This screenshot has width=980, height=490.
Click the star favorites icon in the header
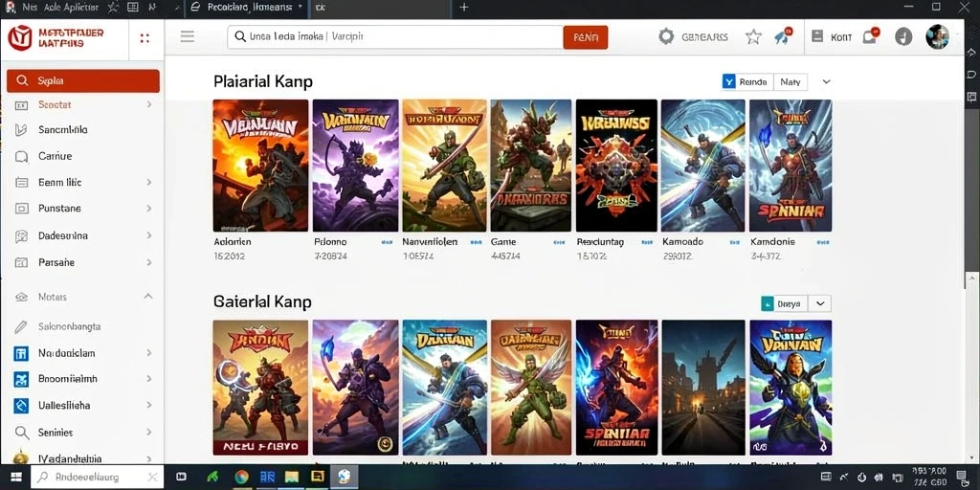754,37
